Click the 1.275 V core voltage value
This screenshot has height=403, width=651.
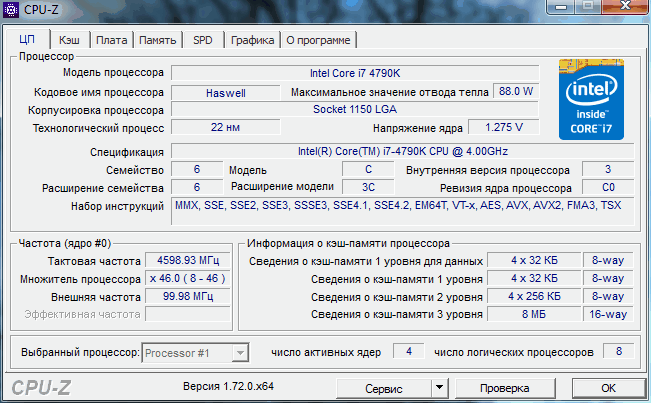504,127
